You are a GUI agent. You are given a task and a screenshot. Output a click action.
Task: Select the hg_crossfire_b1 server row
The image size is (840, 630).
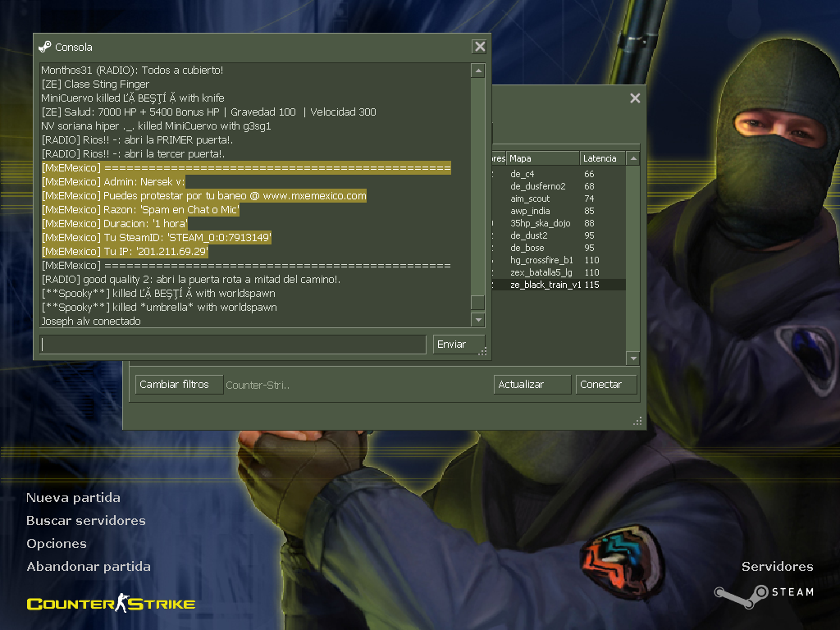[x=558, y=260]
